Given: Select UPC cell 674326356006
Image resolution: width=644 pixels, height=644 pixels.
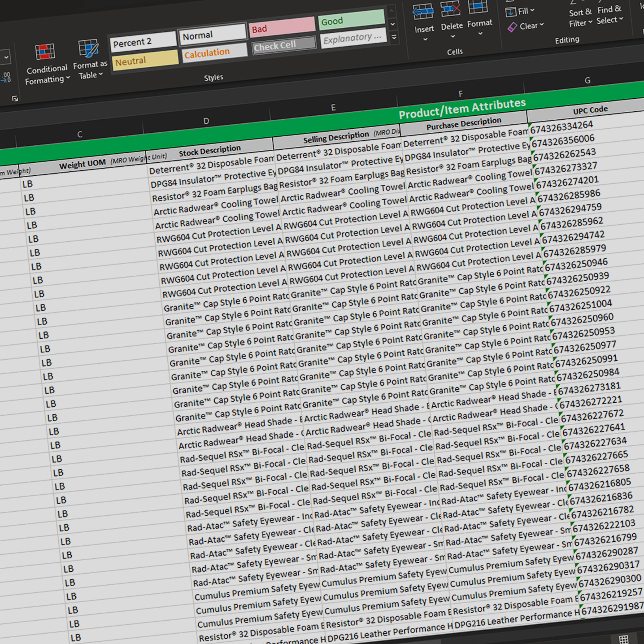Looking at the screenshot, I should pos(563,141).
